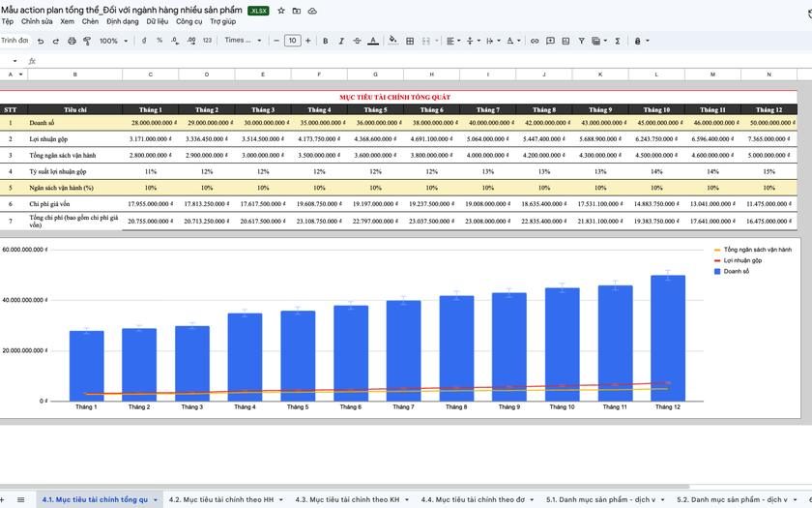Decrease font size with minus button
This screenshot has height=508, width=812.
276,41
